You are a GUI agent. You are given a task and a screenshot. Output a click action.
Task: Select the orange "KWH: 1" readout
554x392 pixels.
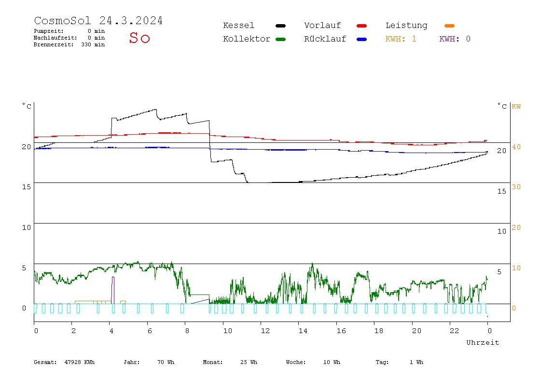tap(401, 39)
